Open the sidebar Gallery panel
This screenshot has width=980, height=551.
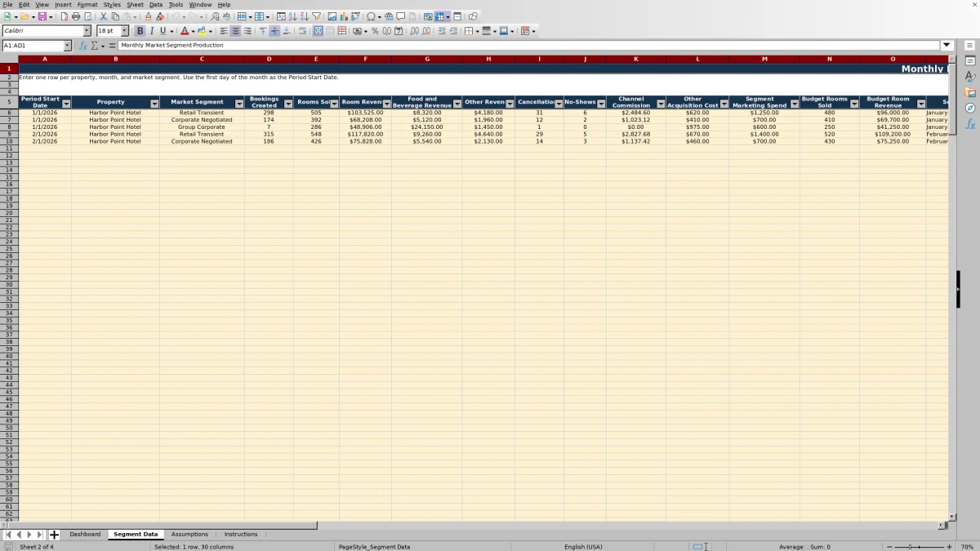[x=970, y=92]
